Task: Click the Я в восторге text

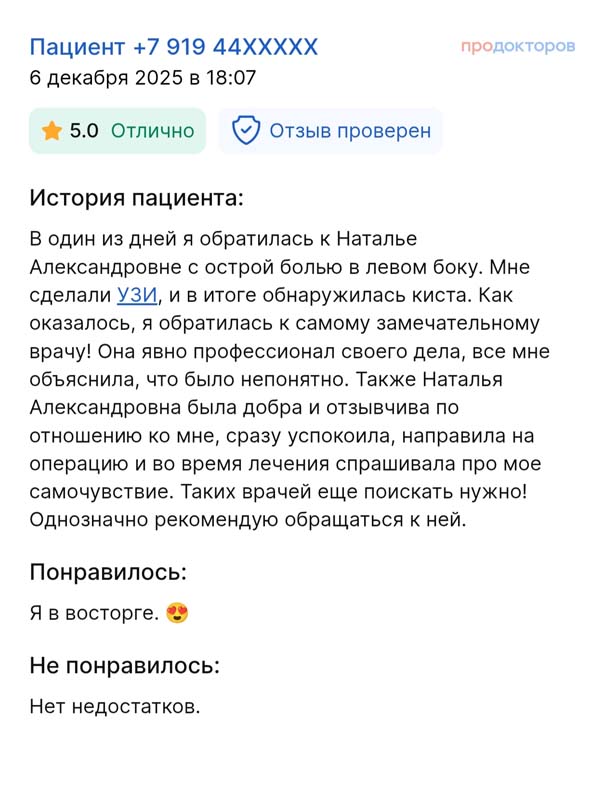Action: click(x=94, y=613)
